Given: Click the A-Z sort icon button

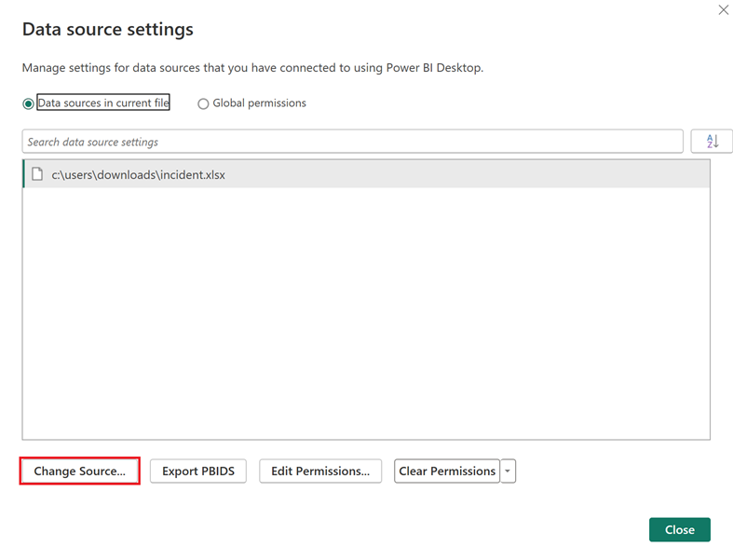Looking at the screenshot, I should 712,142.
